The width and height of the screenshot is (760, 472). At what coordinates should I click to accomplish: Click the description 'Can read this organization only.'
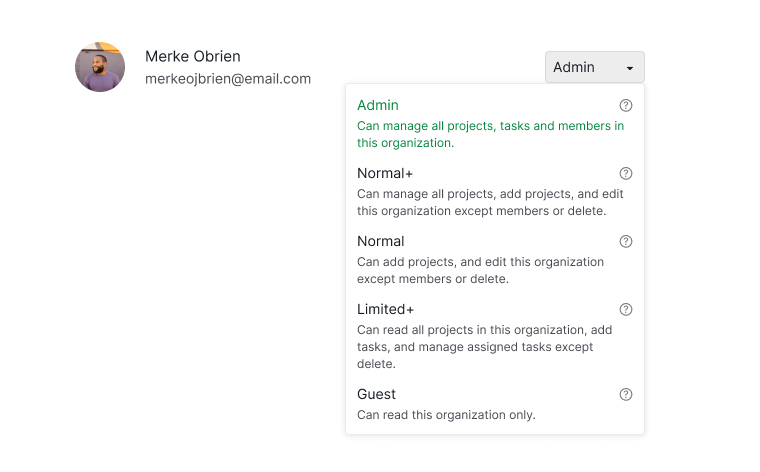tap(446, 415)
